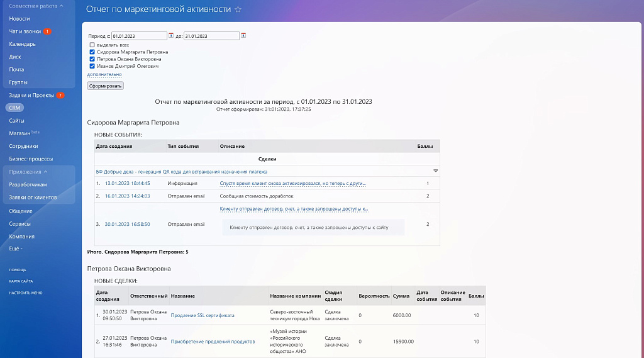Screen dimensions: 644x358
Task: Collapse the 'Совместная работа' sidebar section
Action: click(61, 6)
